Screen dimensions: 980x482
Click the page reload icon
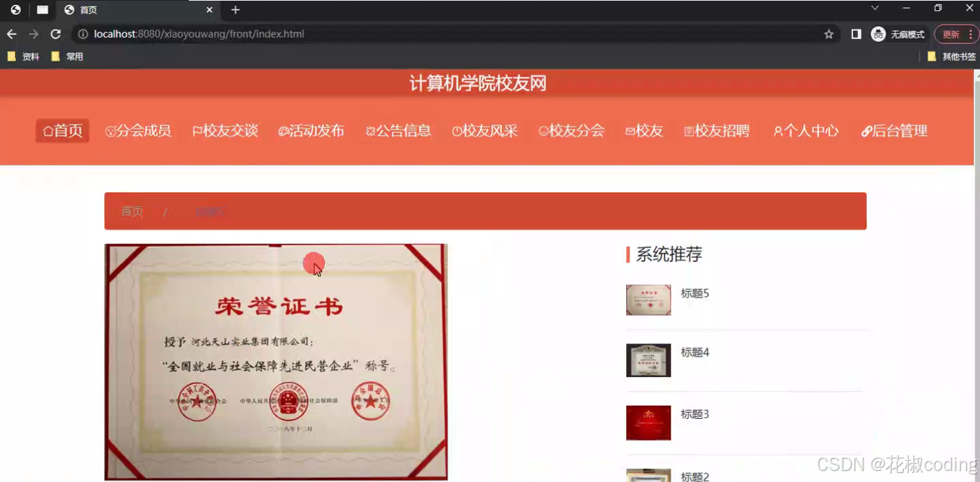tap(56, 34)
